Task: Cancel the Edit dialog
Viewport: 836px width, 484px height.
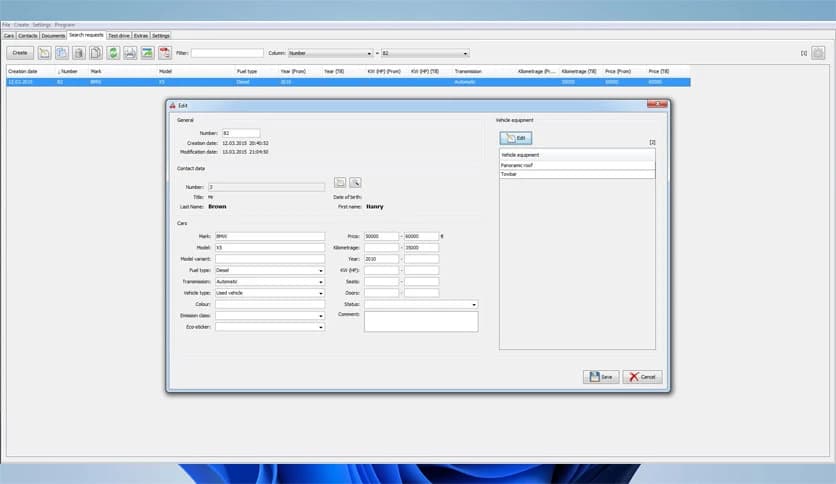Action: [x=642, y=377]
